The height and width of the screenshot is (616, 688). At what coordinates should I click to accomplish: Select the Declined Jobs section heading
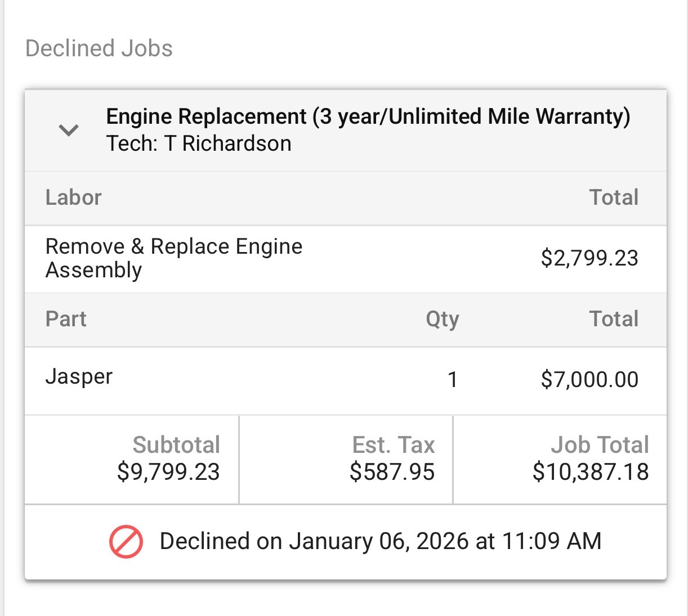click(x=99, y=48)
